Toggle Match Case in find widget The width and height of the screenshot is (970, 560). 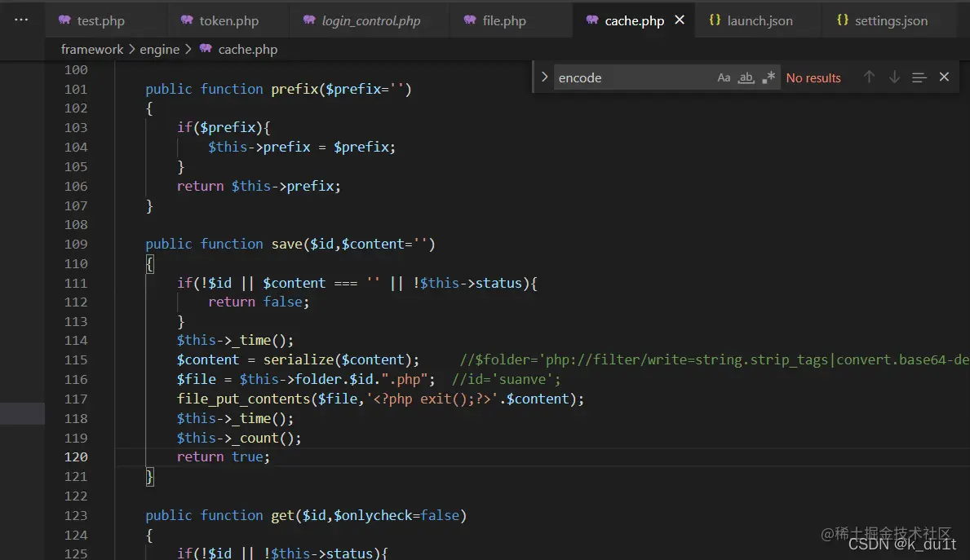coord(724,77)
